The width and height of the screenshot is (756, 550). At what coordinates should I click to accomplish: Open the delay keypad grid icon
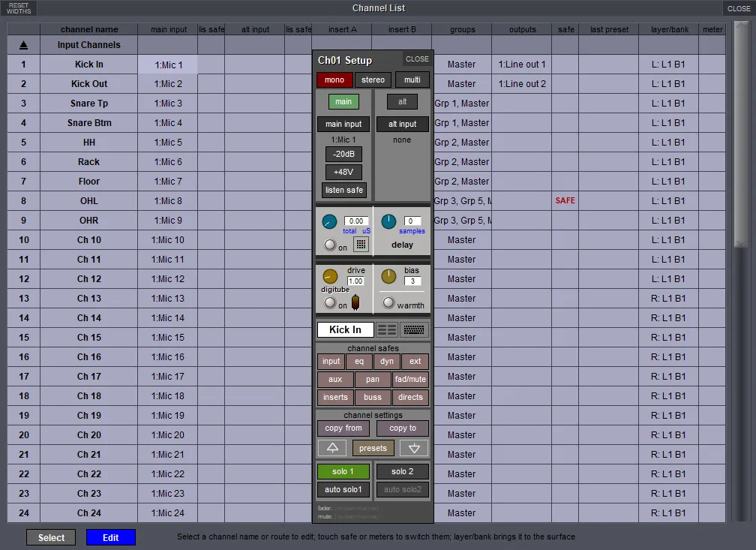[x=361, y=245]
